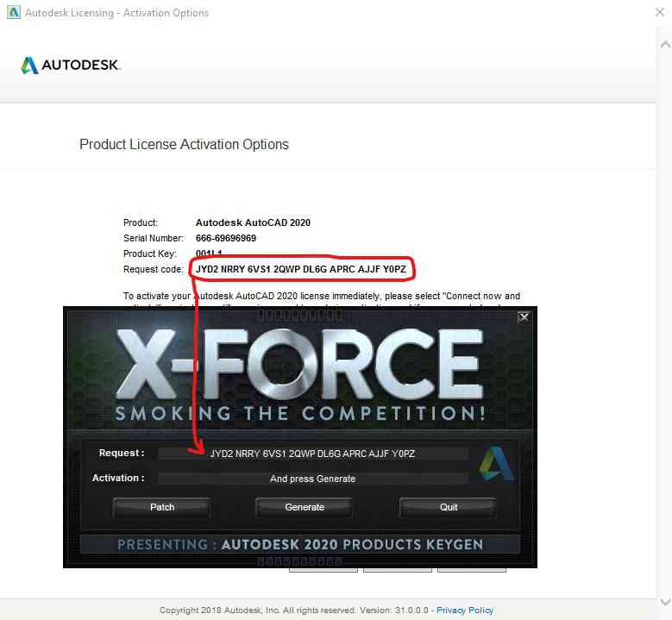Click the Smoking the Competition tagline
The height and width of the screenshot is (620, 672).
click(x=299, y=413)
